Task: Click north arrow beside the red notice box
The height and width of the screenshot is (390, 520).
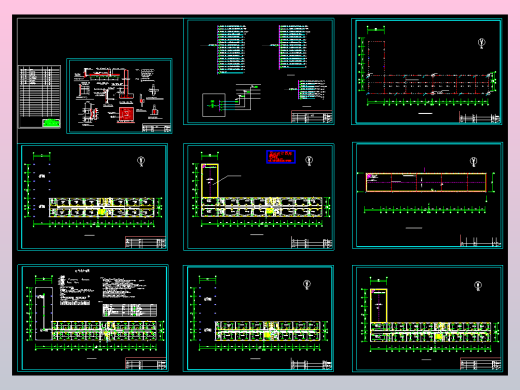Action: [309, 161]
